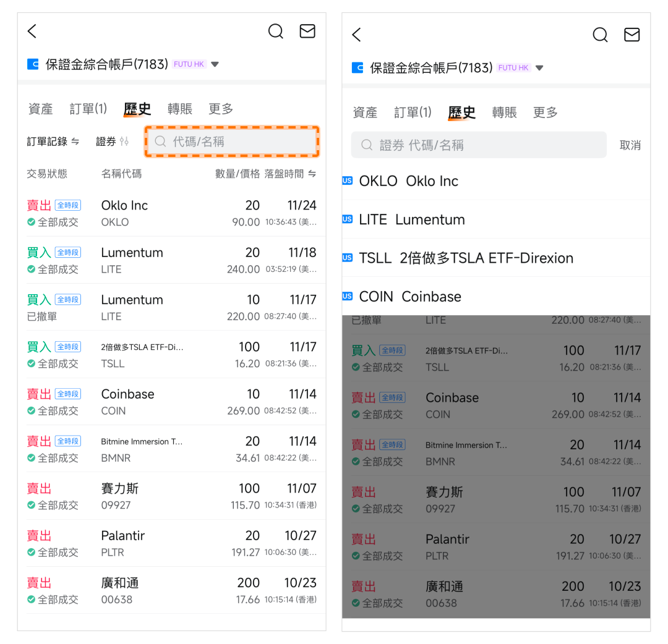Viewport: 668px width, 644px height.
Task: Open messages envelope icon in left header
Action: (307, 32)
